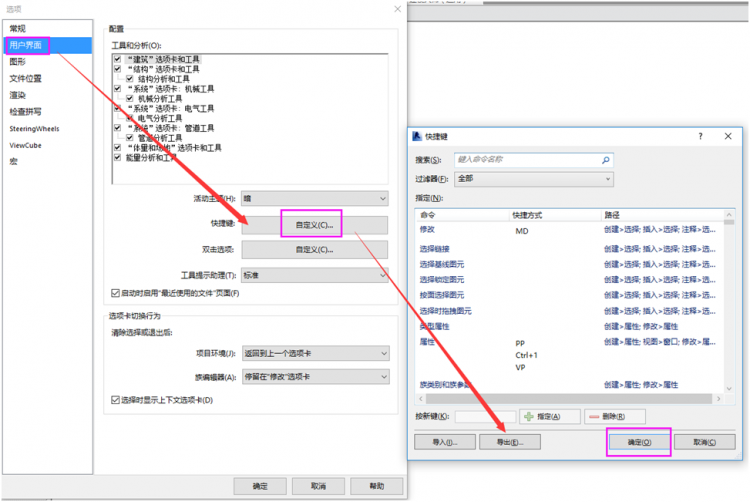
Task: Click the 命令 column header
Action: pos(462,215)
